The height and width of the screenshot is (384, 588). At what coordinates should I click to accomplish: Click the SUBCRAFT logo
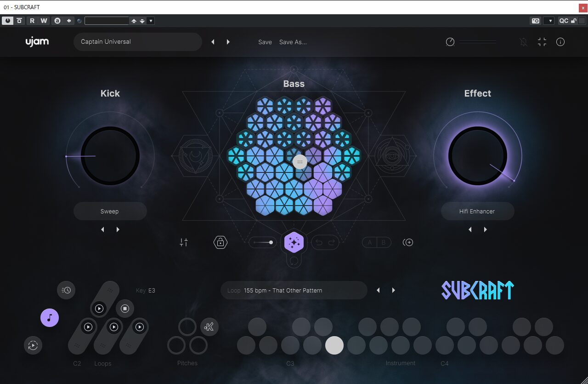pyautogui.click(x=478, y=290)
